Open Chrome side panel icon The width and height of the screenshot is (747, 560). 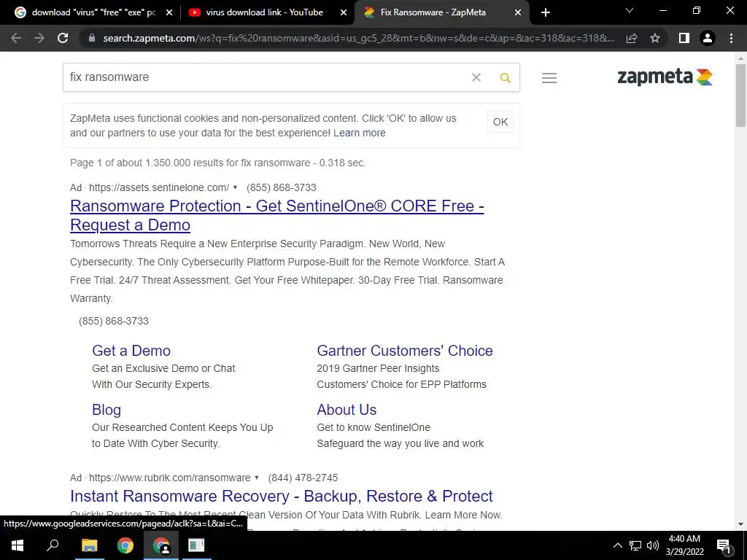tap(684, 38)
